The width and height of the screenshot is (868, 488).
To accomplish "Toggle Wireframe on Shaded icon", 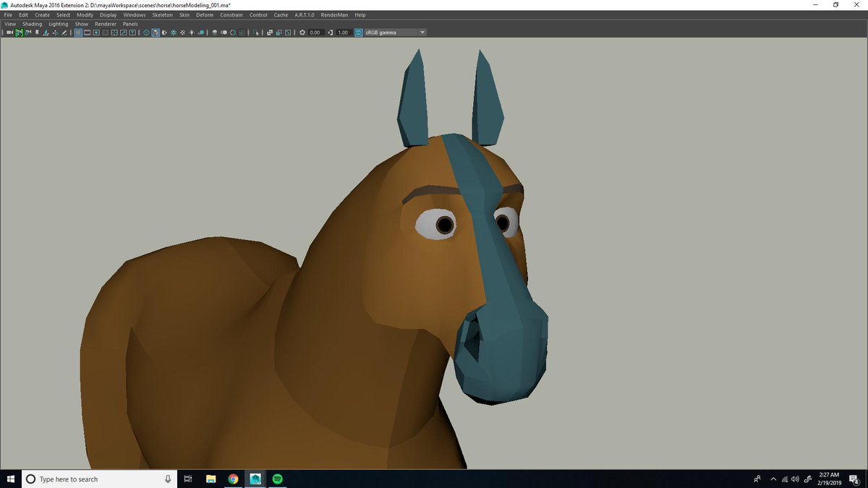I will [x=174, y=33].
